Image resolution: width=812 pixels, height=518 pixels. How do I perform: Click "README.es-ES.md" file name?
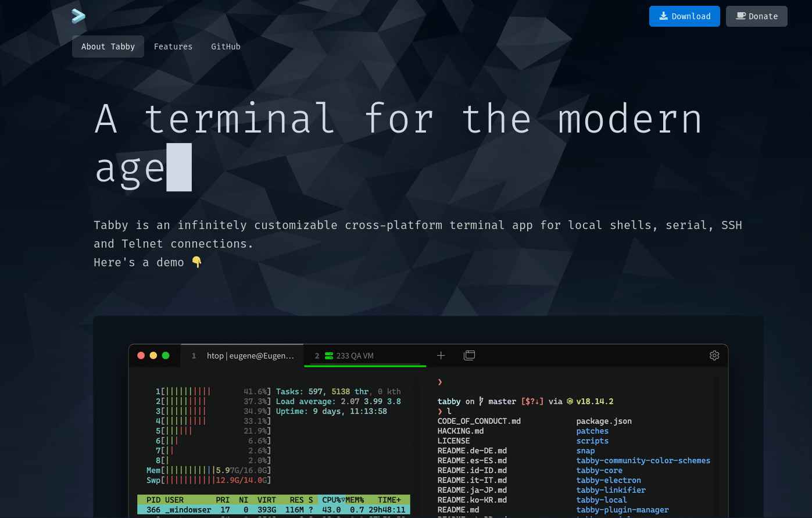point(472,460)
